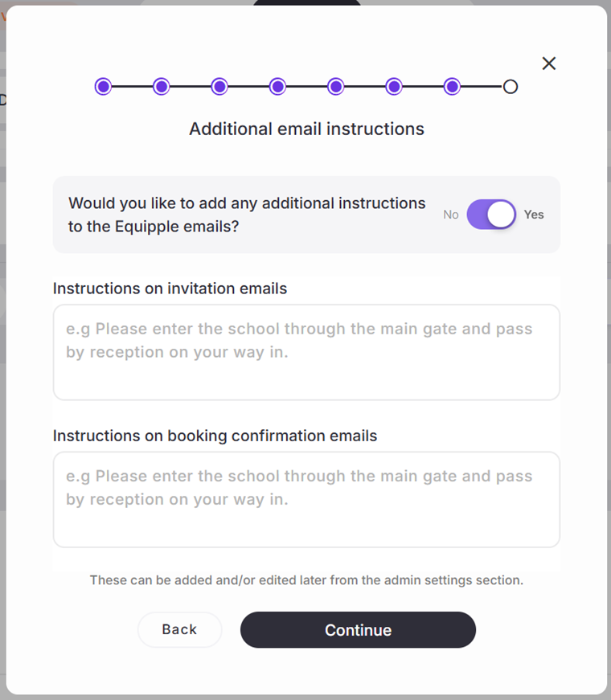
Task: Click the 'Instructions on booking confirmation emails' label
Action: pyautogui.click(x=215, y=436)
